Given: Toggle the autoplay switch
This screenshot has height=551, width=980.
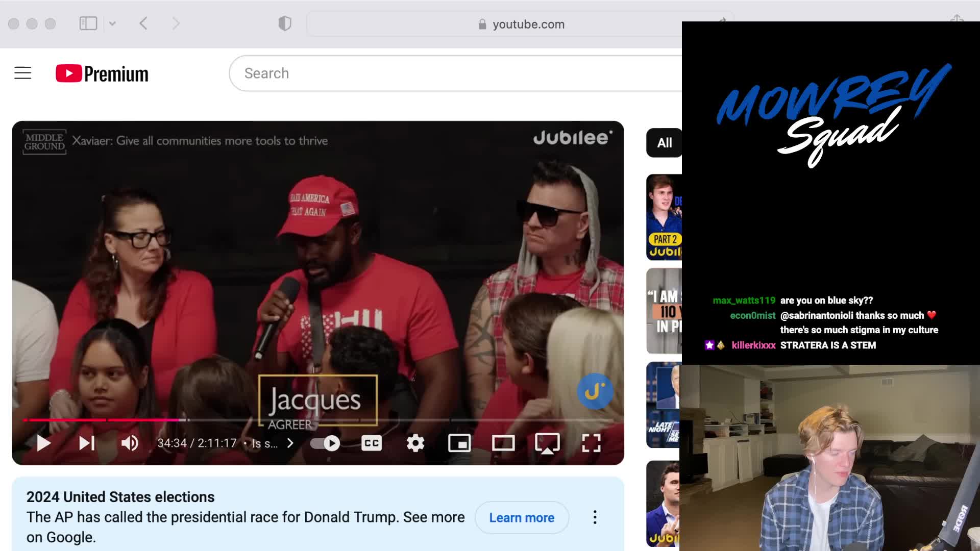Looking at the screenshot, I should click(x=326, y=443).
